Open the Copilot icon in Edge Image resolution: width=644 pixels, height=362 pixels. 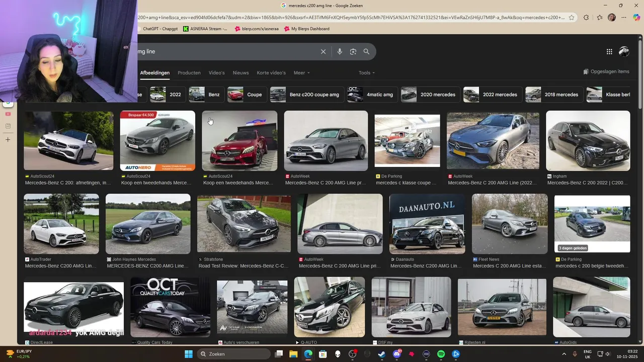636,17
